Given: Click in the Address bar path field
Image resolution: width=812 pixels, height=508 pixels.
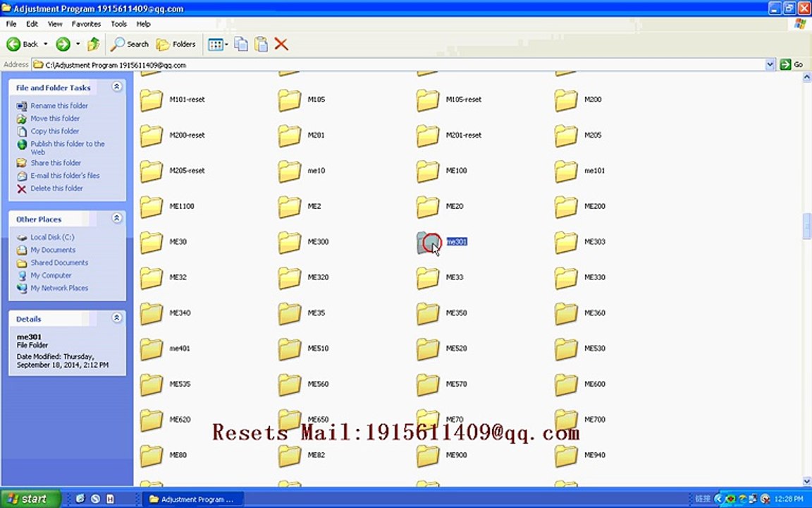Looking at the screenshot, I should 399,65.
